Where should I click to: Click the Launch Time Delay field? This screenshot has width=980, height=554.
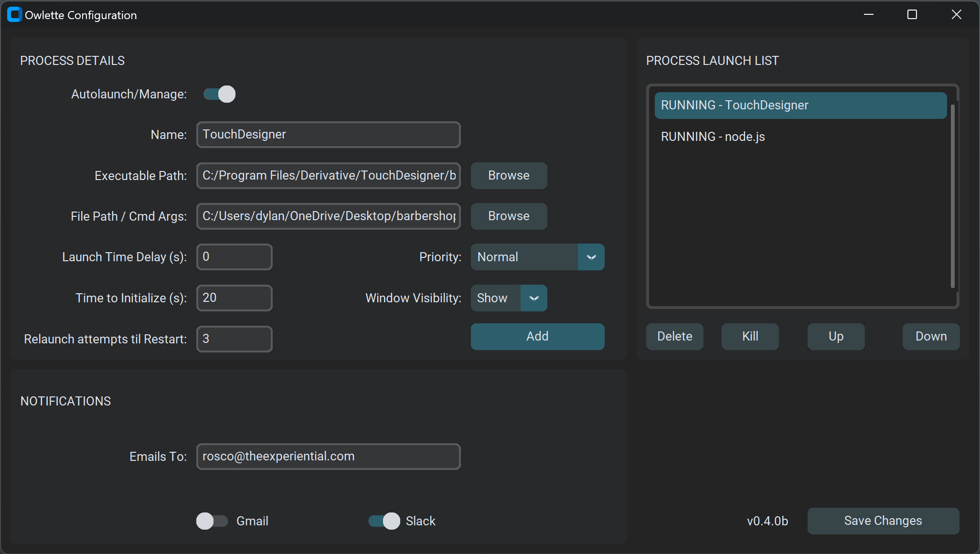234,256
